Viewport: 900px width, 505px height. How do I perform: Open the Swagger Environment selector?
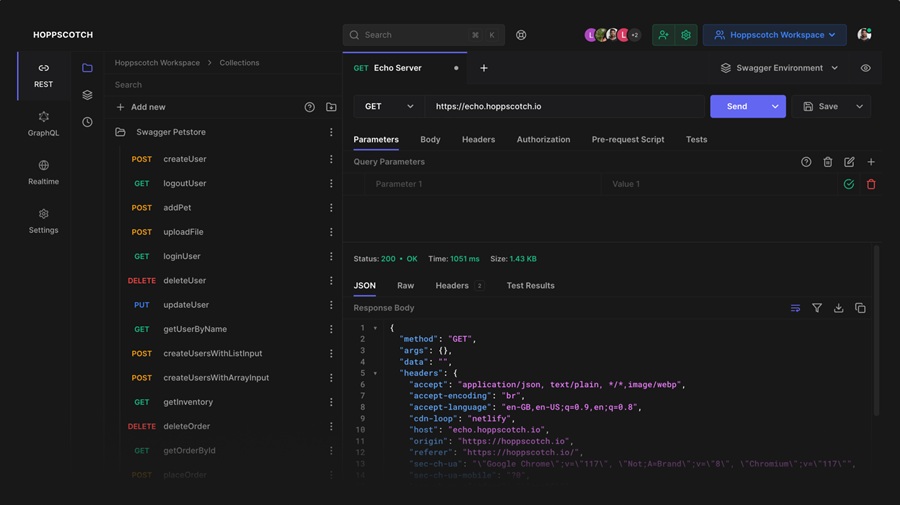click(779, 68)
